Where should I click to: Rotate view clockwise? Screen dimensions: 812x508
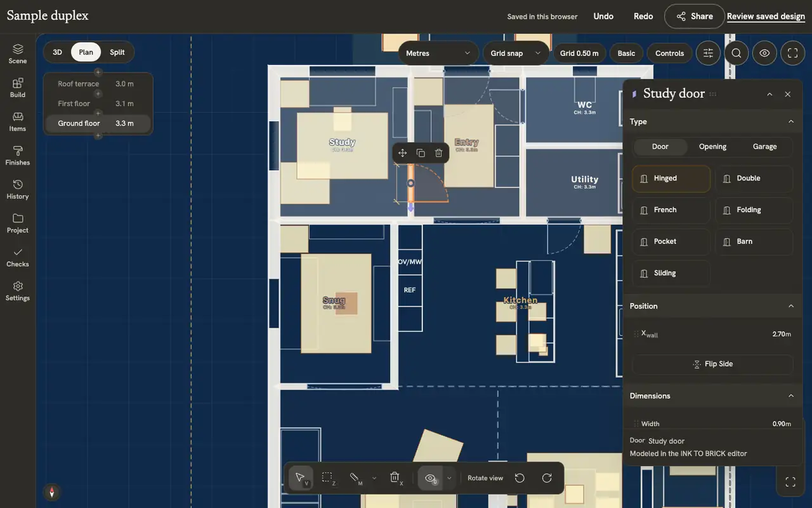547,478
